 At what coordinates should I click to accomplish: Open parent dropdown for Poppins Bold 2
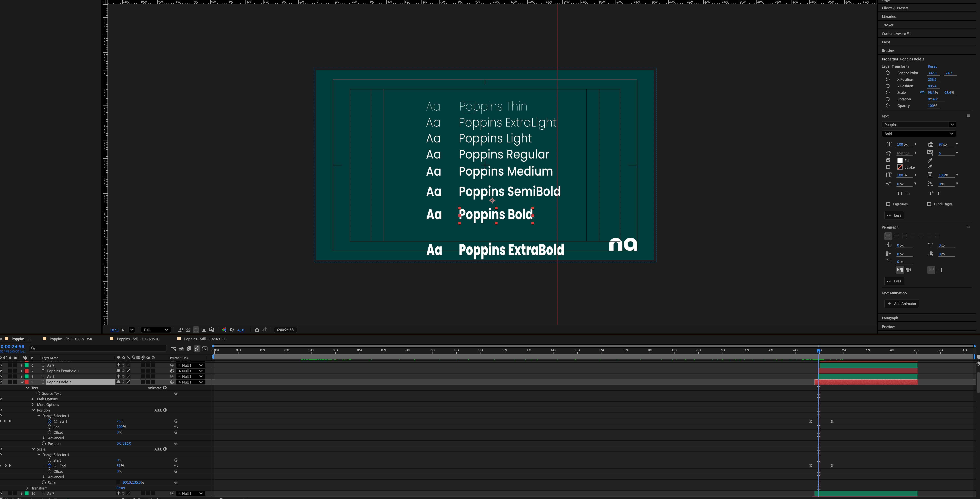(190, 382)
